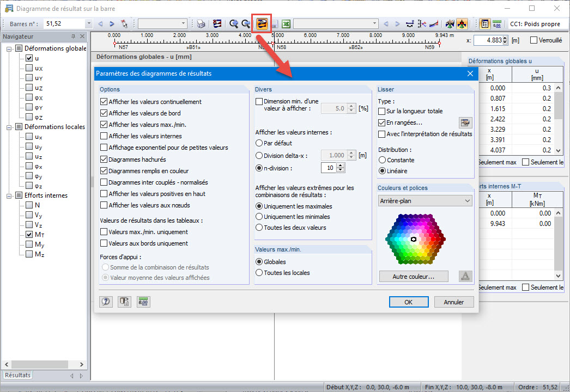Click the flag-like toolbar icon after print
570x392 pixels.
[x=217, y=24]
